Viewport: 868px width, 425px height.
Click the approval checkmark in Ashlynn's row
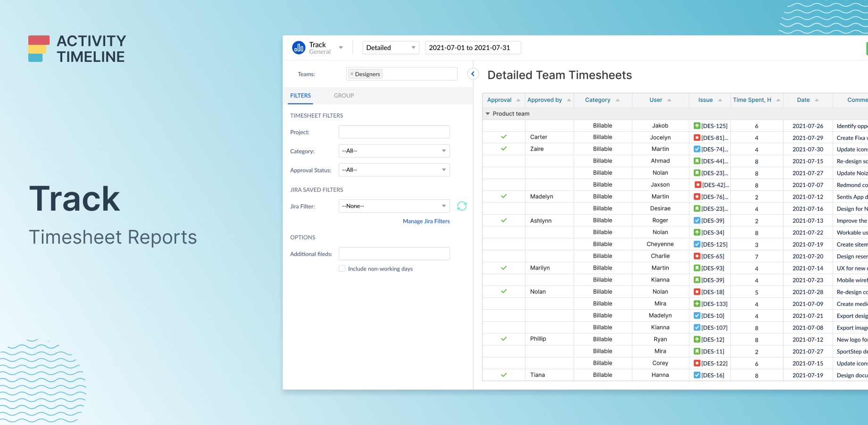point(504,221)
